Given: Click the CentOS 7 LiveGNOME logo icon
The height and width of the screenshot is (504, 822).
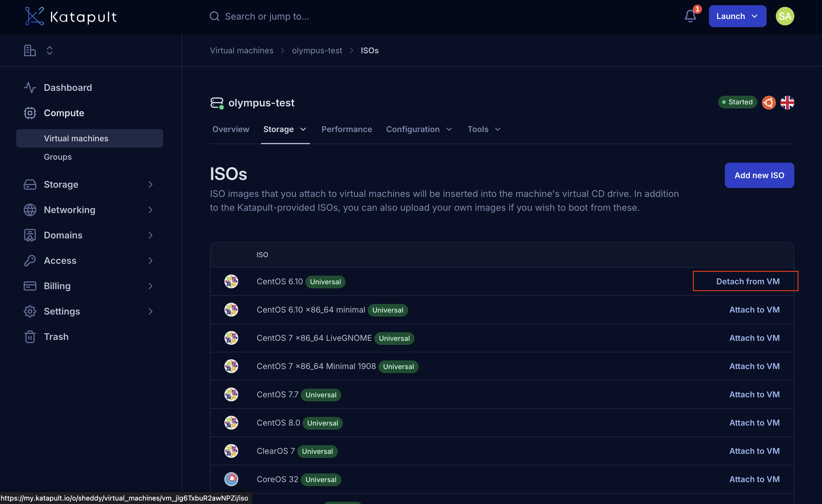Looking at the screenshot, I should pyautogui.click(x=231, y=338).
